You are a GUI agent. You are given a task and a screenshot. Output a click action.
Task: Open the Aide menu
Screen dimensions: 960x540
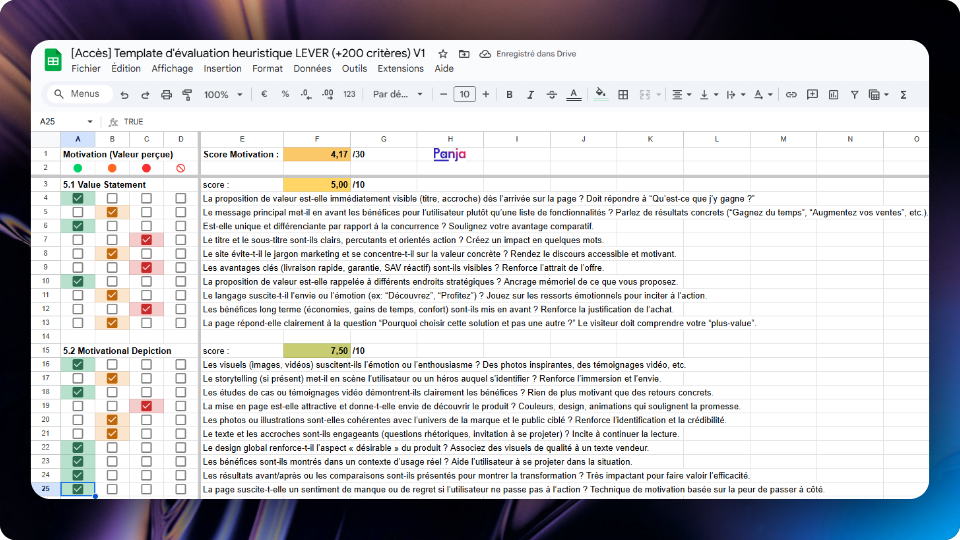tap(444, 69)
